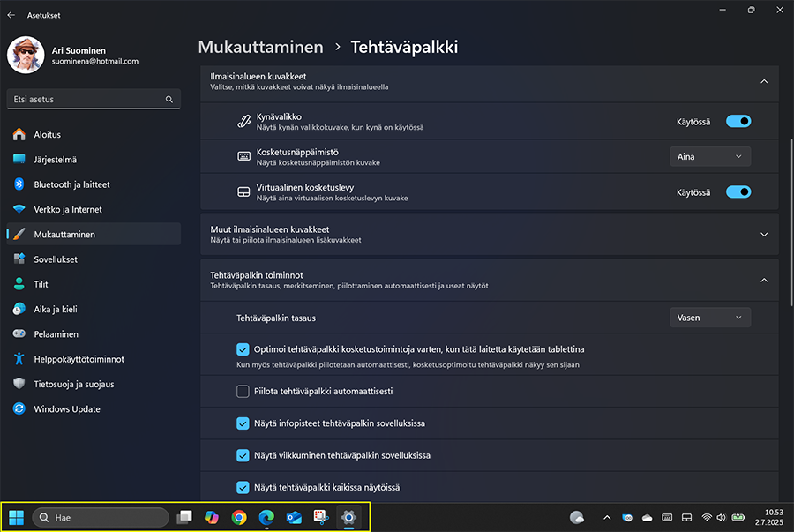Screen dimensions: 794x532
Task: Toggle Virtuaalinen kosketuslevy switch
Action: (738, 191)
